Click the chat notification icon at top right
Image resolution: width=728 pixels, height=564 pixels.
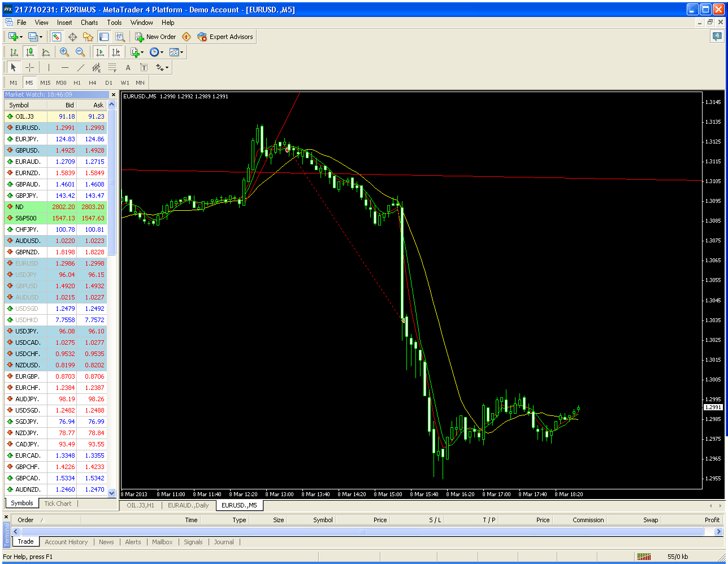coord(717,36)
